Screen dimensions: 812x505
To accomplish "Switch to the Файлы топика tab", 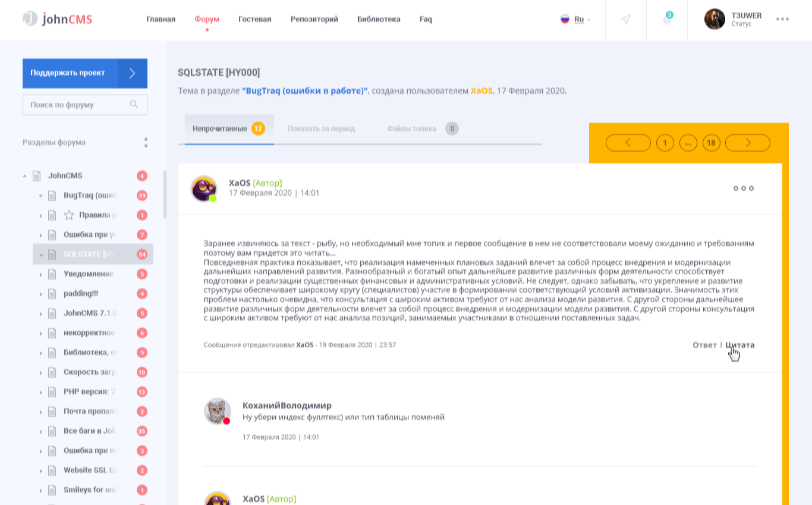I will pyautogui.click(x=411, y=128).
